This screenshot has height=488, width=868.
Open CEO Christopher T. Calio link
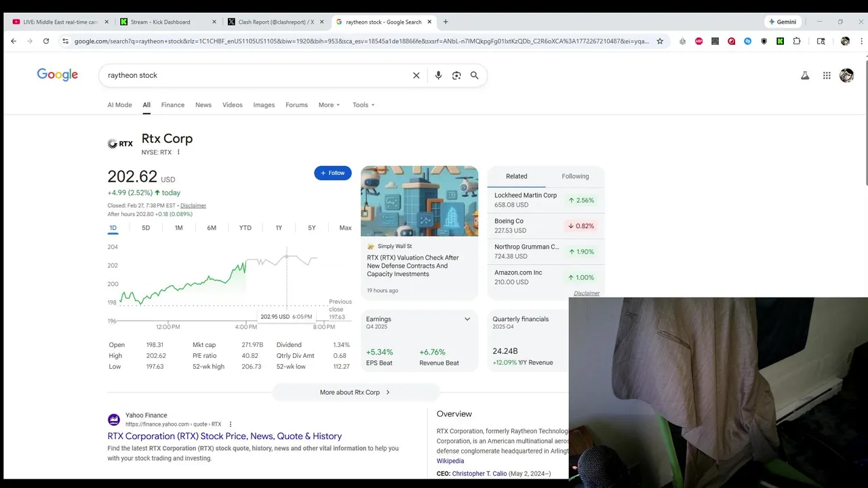[479, 474]
